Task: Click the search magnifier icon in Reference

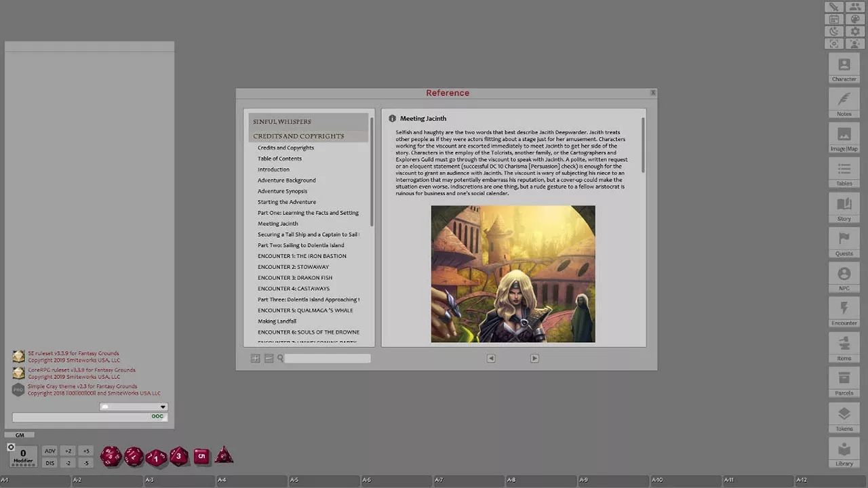Action: 280,358
